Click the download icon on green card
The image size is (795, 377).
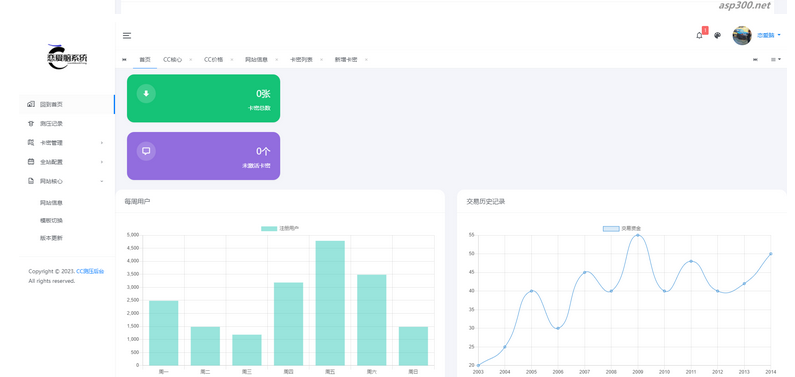146,93
